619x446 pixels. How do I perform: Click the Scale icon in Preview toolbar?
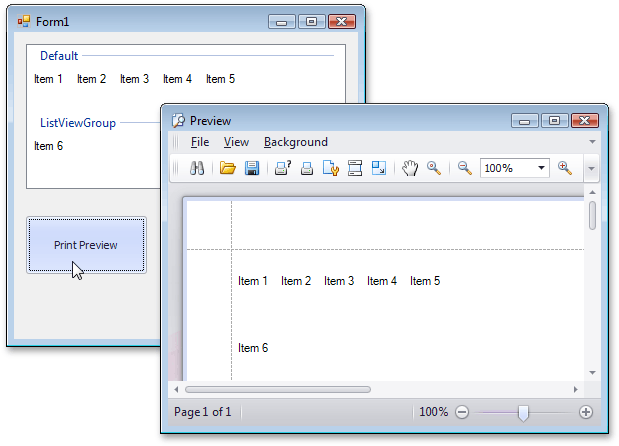(379, 168)
